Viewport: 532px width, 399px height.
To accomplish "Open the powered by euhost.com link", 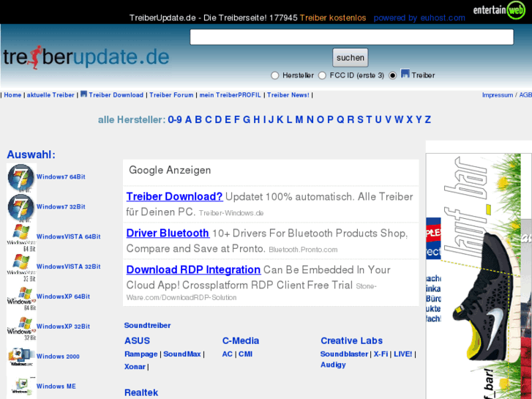I will tap(419, 18).
